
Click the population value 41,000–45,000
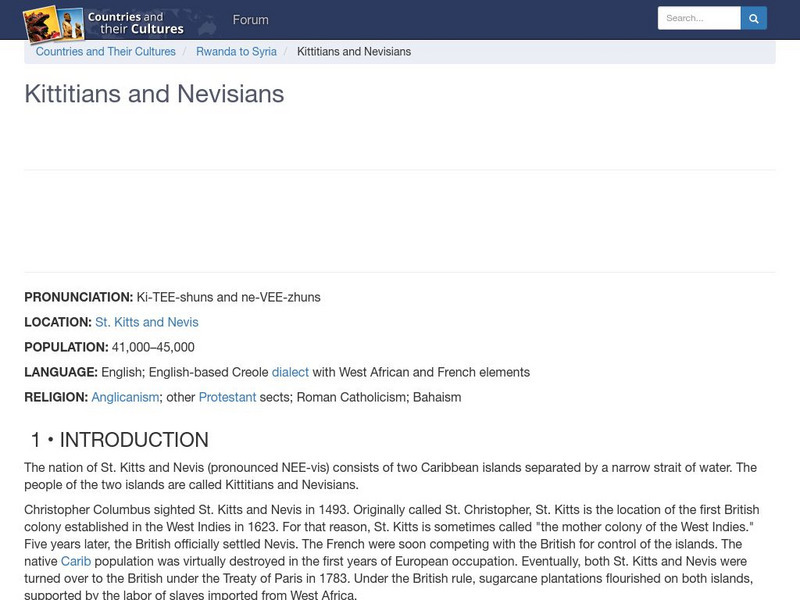[x=153, y=347]
